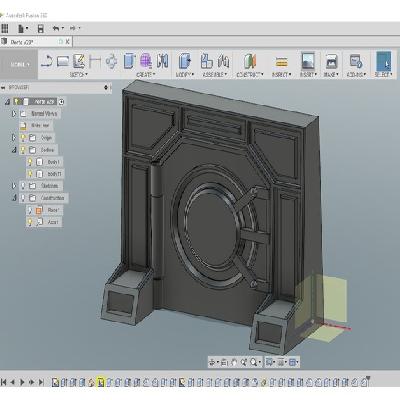Close the document tab with X

coord(67,42)
